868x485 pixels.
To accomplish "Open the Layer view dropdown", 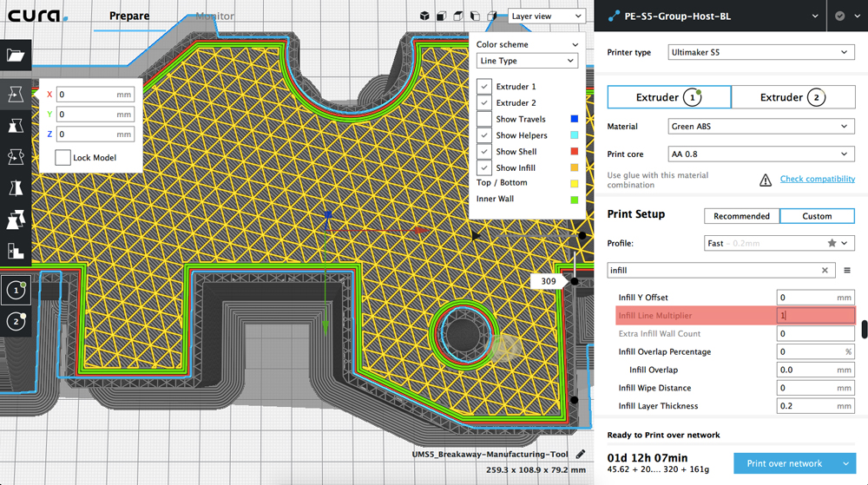I will pyautogui.click(x=546, y=16).
